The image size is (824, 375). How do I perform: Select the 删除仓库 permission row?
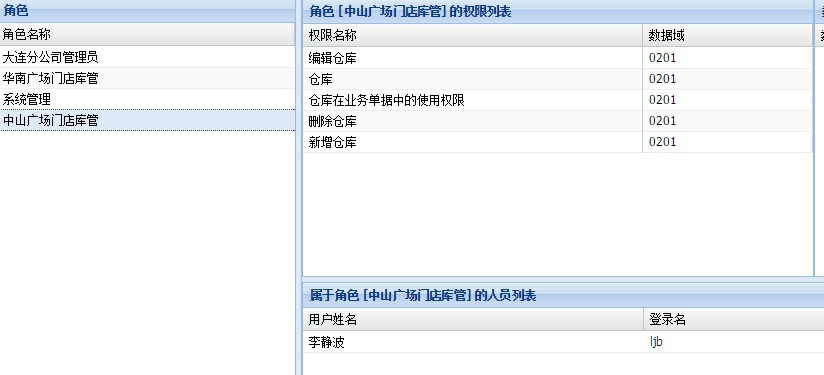(558, 121)
